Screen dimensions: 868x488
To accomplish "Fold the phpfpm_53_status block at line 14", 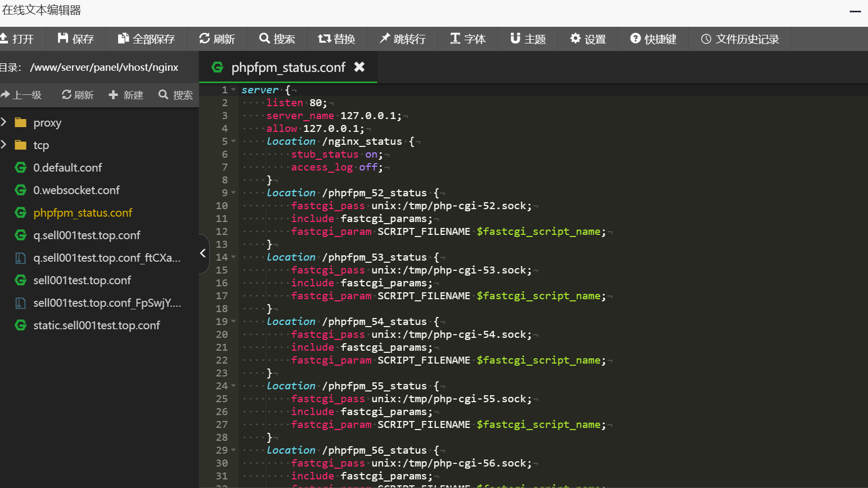I will pos(233,257).
